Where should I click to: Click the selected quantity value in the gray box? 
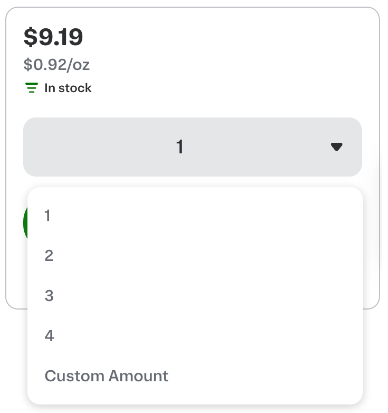(x=180, y=147)
